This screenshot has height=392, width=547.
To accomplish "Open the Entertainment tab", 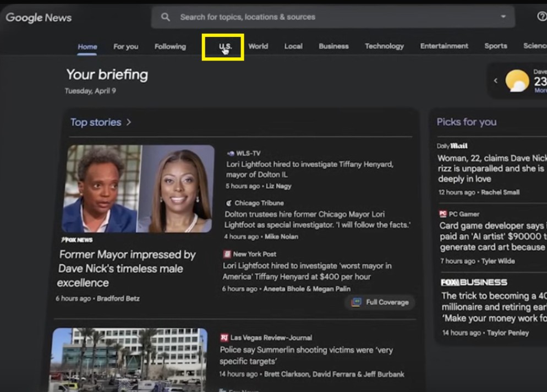I will pyautogui.click(x=444, y=46).
